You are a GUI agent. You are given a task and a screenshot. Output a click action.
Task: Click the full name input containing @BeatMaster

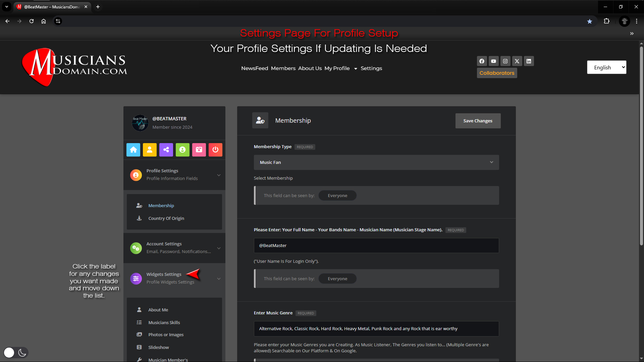coord(376,245)
